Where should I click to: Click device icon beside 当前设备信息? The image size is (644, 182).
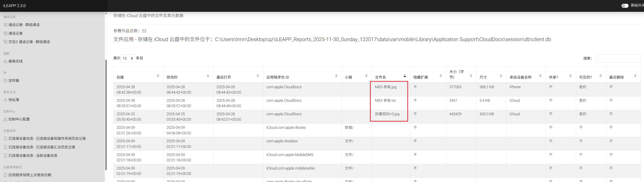5,155
